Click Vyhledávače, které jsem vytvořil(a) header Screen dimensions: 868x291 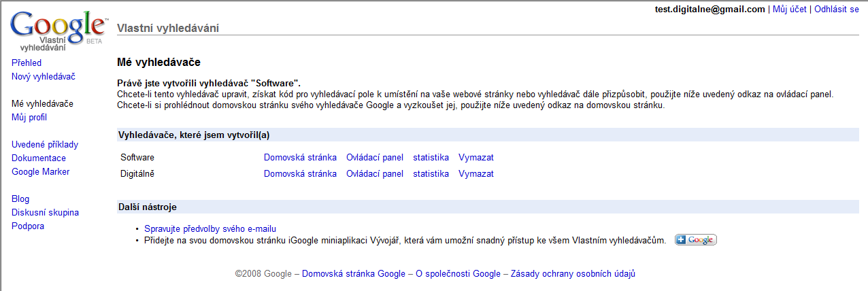pos(488,135)
